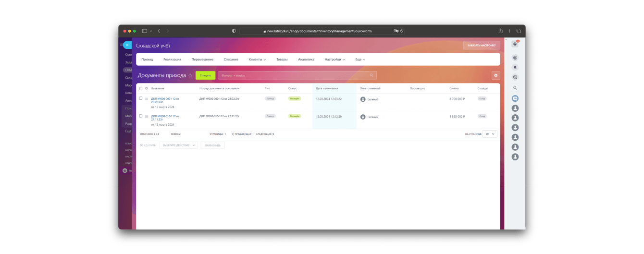The height and width of the screenshot is (254, 644).
Task: Select all rows with header checkbox
Action: coord(141,88)
